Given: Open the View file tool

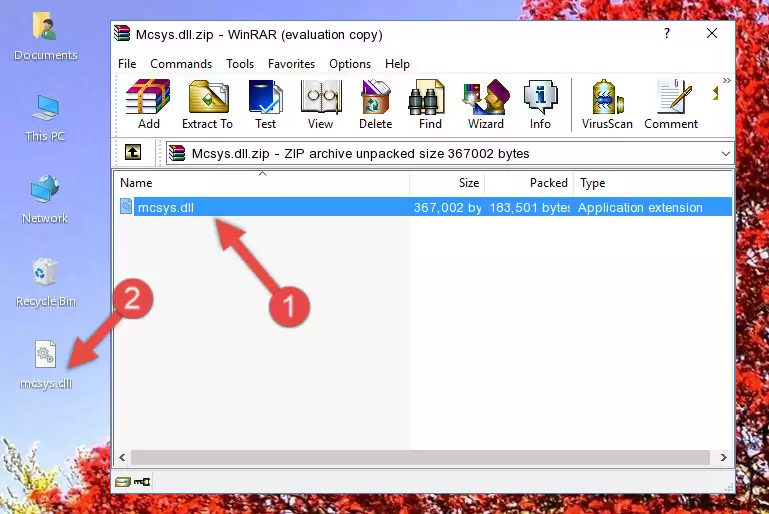Looking at the screenshot, I should (321, 104).
